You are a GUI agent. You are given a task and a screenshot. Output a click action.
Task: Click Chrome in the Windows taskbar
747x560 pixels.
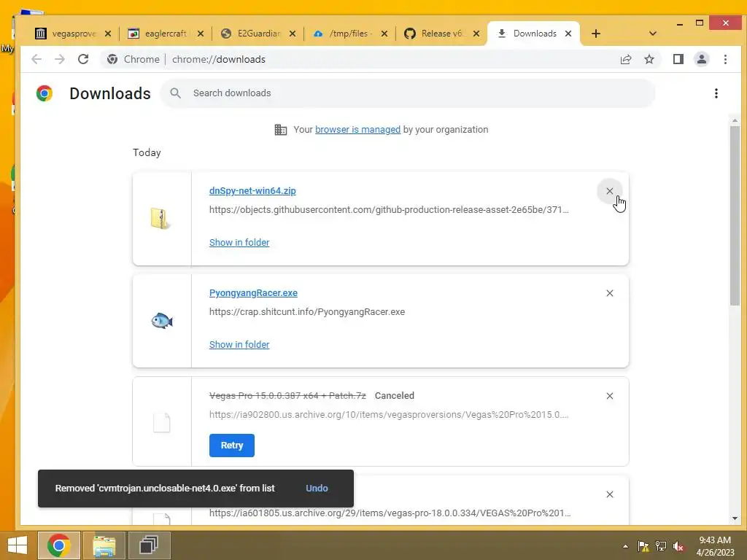[58, 545]
